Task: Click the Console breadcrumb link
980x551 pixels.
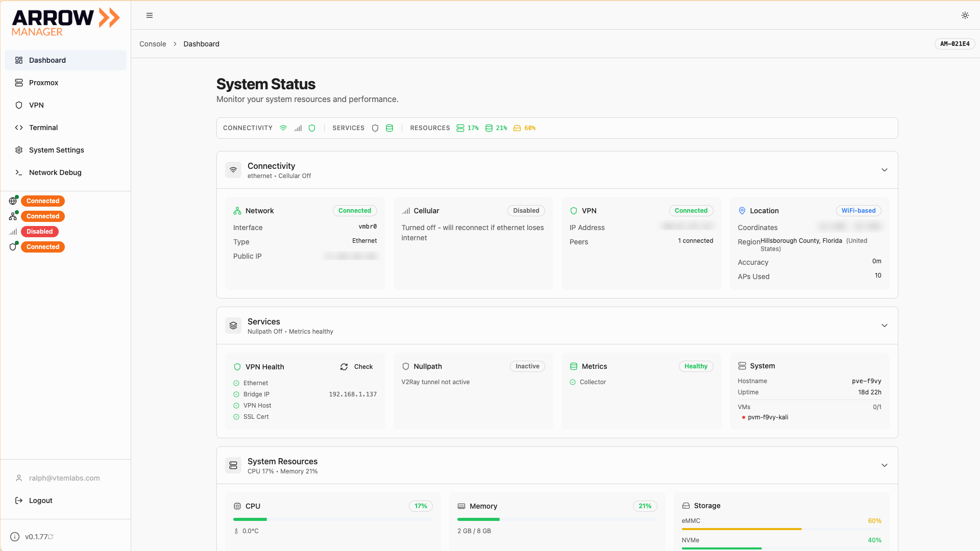Action: click(x=153, y=44)
